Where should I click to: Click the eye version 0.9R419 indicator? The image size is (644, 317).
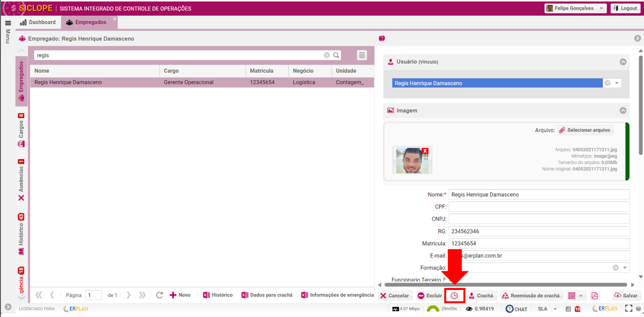[x=480, y=309]
